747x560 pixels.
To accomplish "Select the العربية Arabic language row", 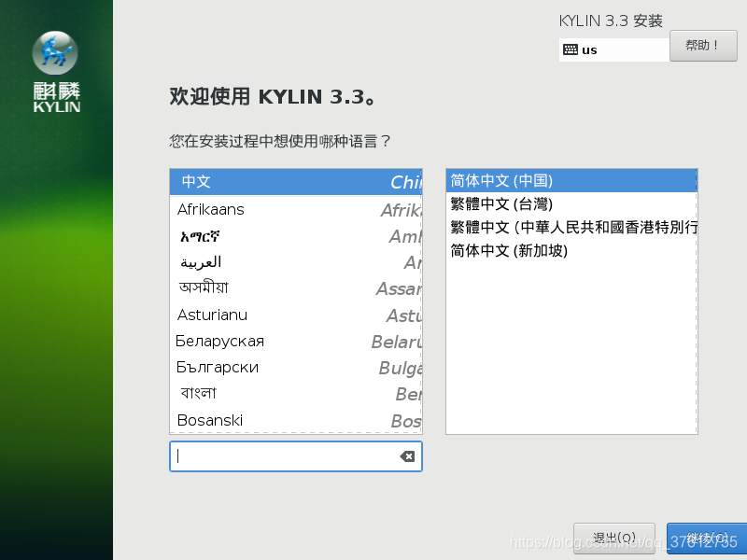I will click(x=296, y=262).
